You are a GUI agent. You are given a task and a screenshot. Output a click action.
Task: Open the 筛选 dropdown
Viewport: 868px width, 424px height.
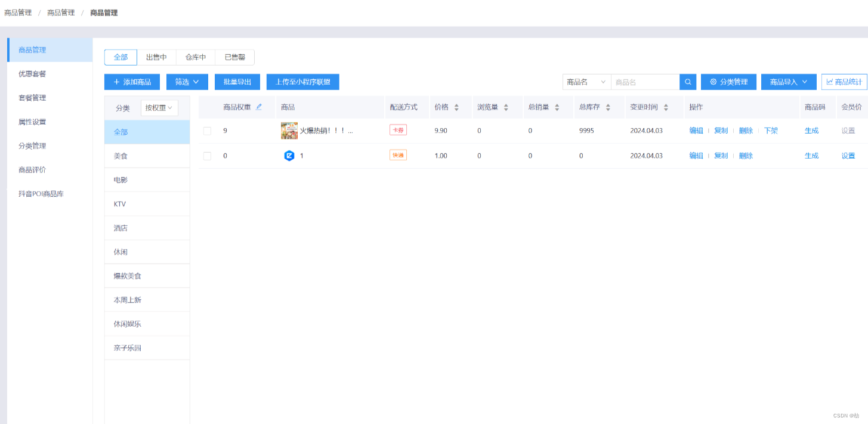pyautogui.click(x=187, y=82)
